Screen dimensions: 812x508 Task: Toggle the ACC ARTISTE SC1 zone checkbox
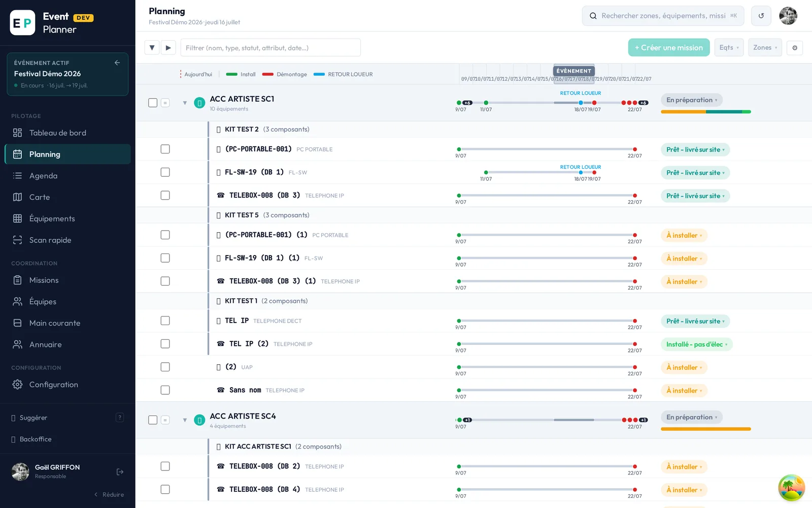click(153, 103)
